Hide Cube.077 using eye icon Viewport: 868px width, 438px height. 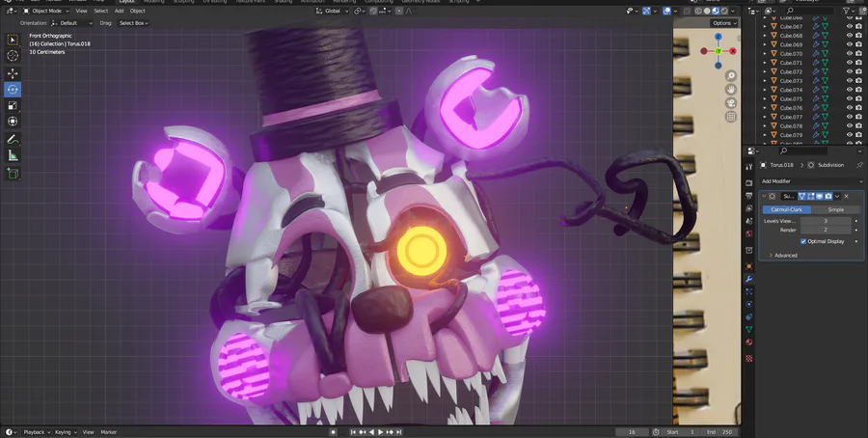[850, 117]
